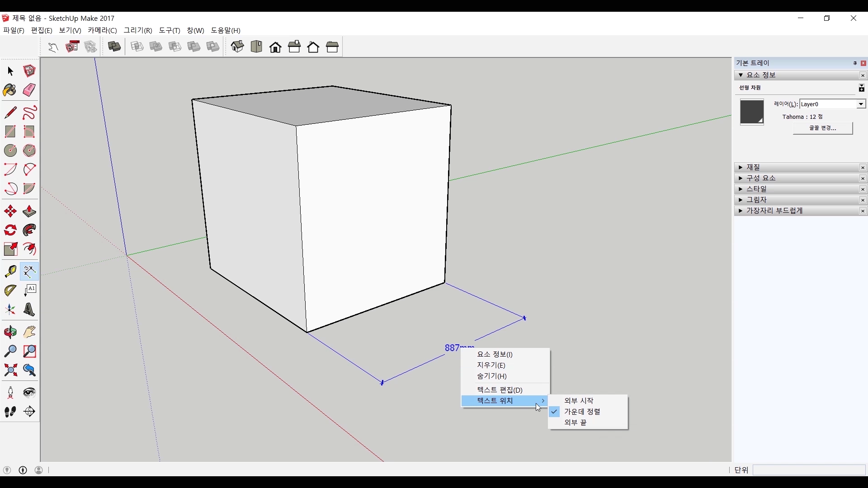Image resolution: width=868 pixels, height=488 pixels.
Task: Select the Push/Pull tool
Action: 29,211
